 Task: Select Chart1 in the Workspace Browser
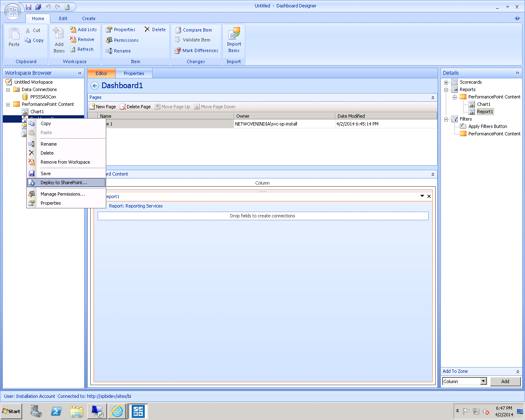[37, 111]
